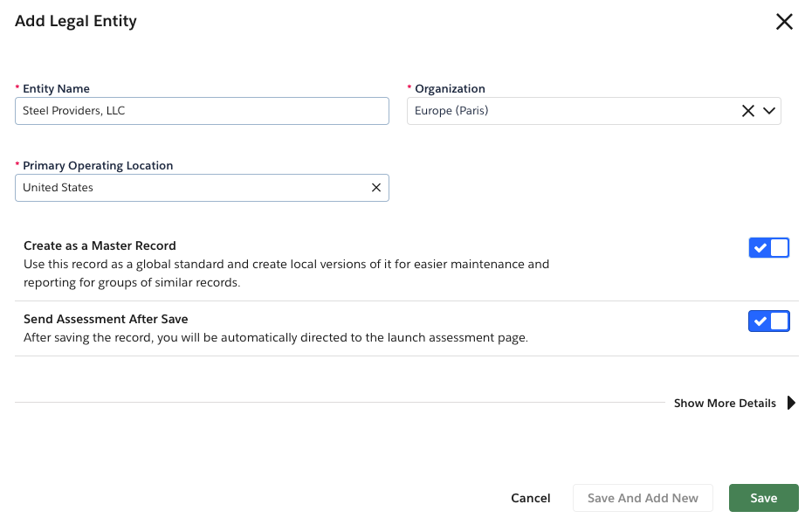This screenshot has height=525, width=812.
Task: Click the red asterisk beside Organization
Action: tap(409, 87)
